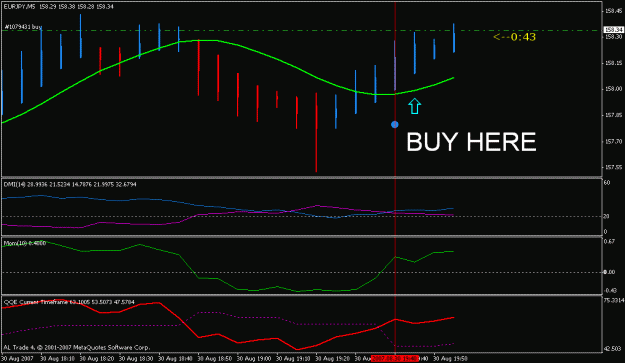Click the yellow <--0:43 candle timer label
This screenshot has height=363, width=625.
[x=515, y=37]
